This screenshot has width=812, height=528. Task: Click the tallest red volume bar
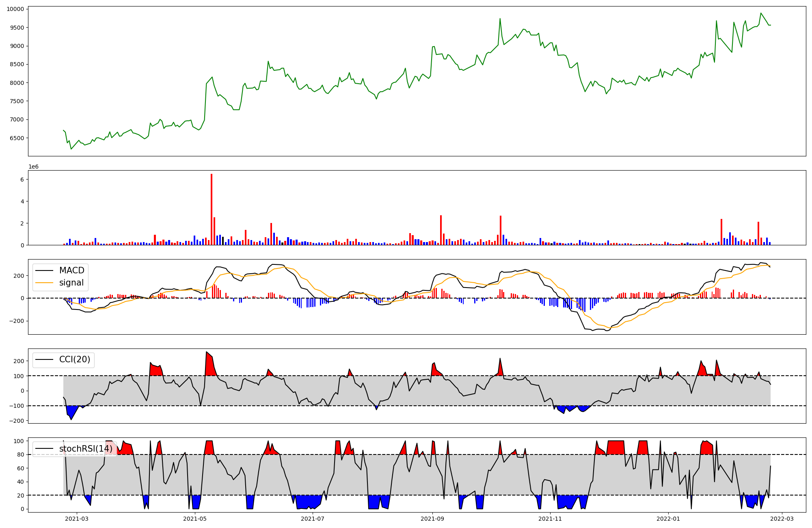tap(212, 209)
